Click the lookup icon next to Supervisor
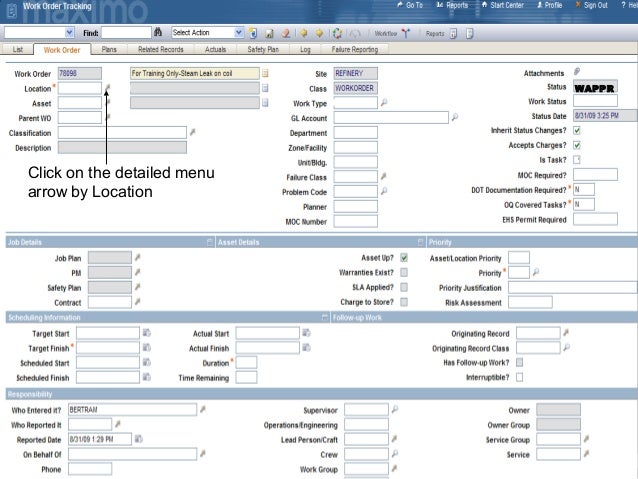This screenshot has width=638, height=479. click(x=394, y=409)
